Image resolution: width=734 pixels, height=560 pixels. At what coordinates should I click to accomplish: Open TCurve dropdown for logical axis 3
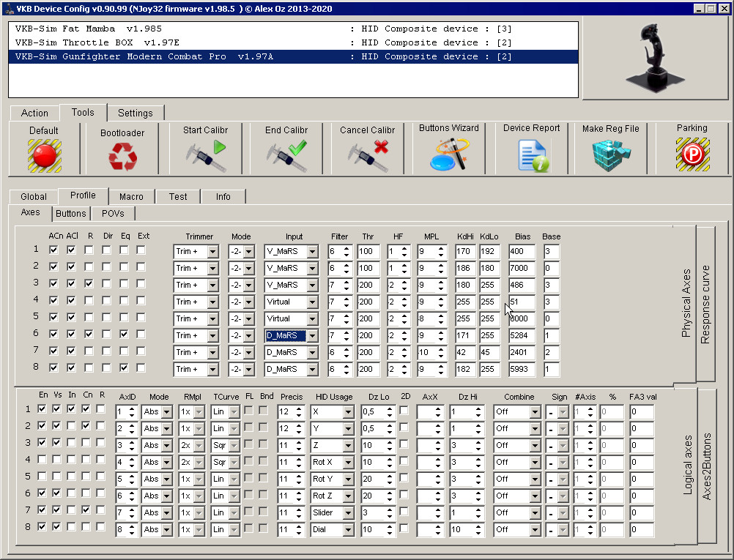pos(234,445)
